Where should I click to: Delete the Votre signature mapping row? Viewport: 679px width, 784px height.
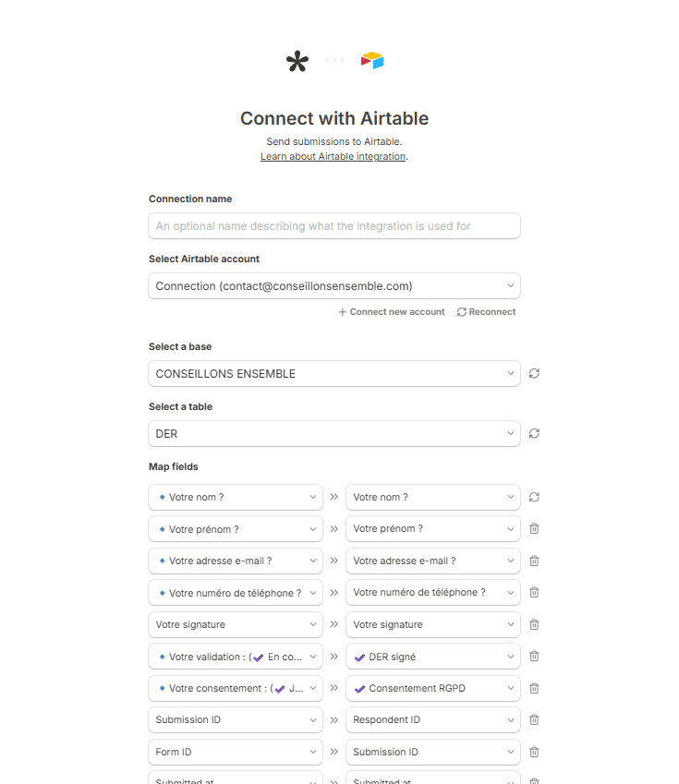click(534, 624)
